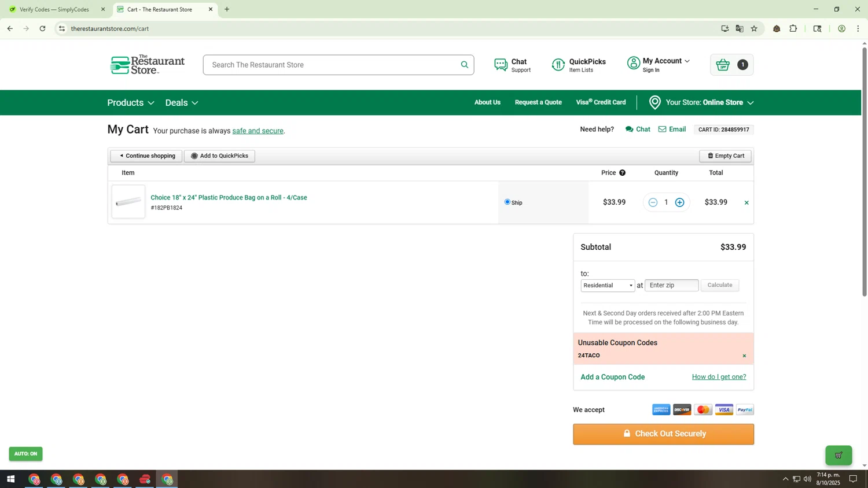
Task: Click the floating green cart widget
Action: [838, 455]
